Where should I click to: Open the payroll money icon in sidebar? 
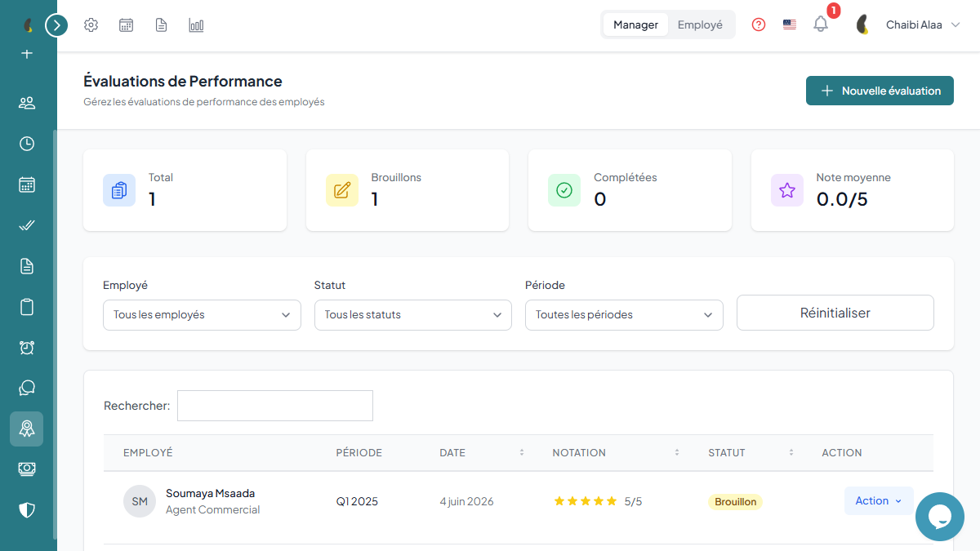(27, 469)
